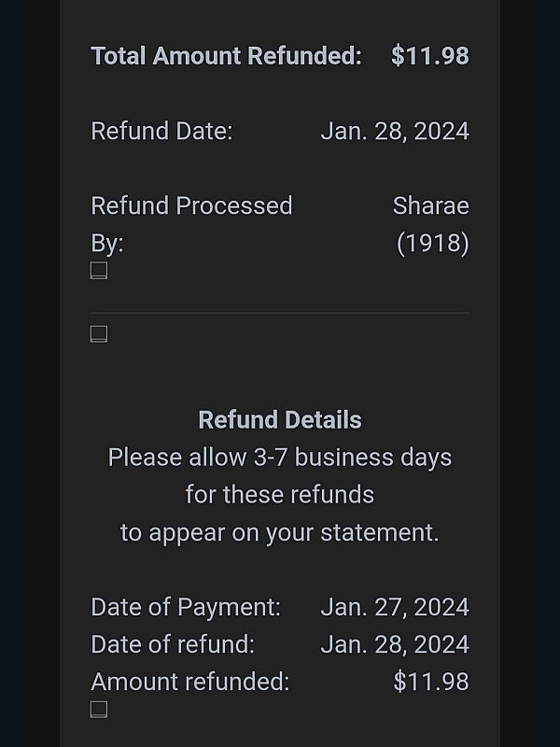
Task: Select the "Refund Date:" label
Action: (x=161, y=131)
